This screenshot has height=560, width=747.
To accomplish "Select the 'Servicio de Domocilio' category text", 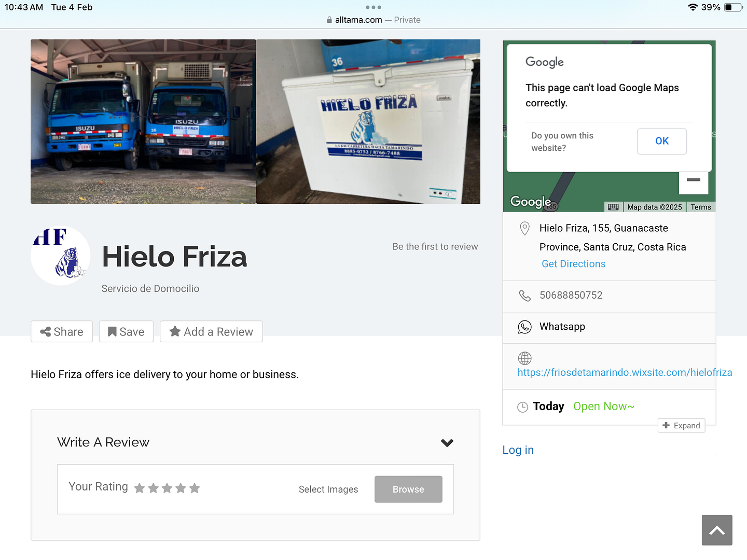I will click(150, 289).
